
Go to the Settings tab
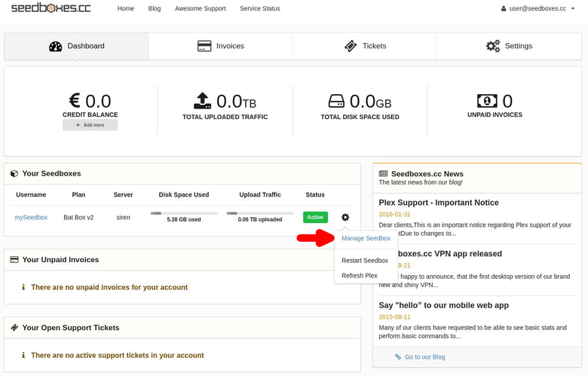(x=509, y=46)
